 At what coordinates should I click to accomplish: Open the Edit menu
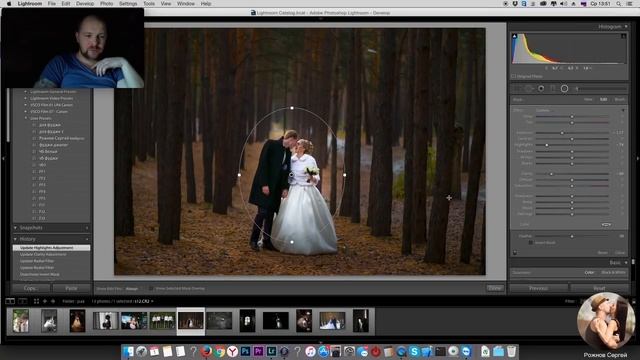tap(66, 4)
